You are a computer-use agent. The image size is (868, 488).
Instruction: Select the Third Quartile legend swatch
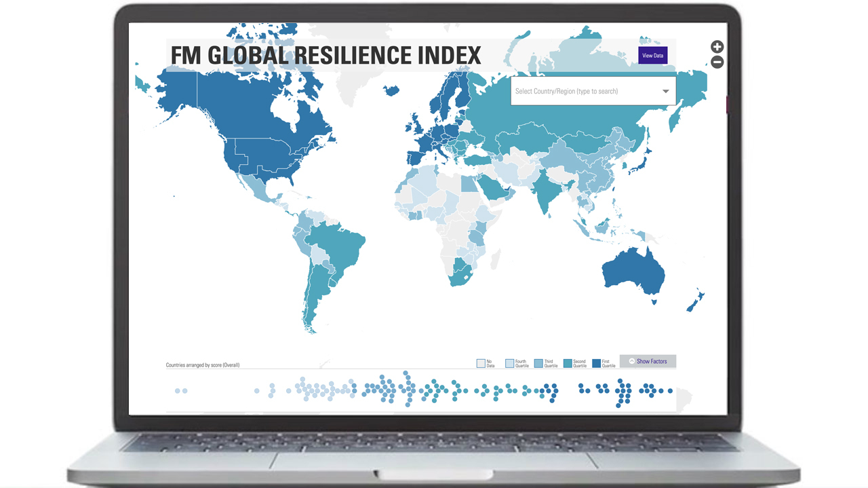(x=538, y=363)
